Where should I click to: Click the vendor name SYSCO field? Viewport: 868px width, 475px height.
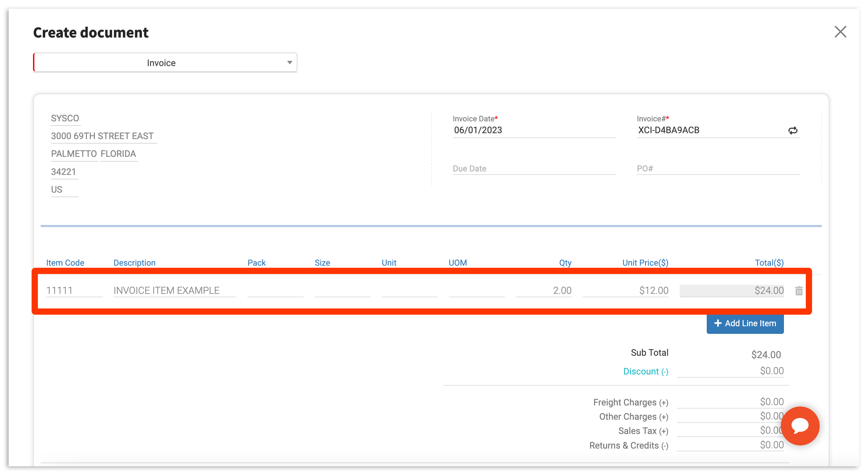coord(65,119)
